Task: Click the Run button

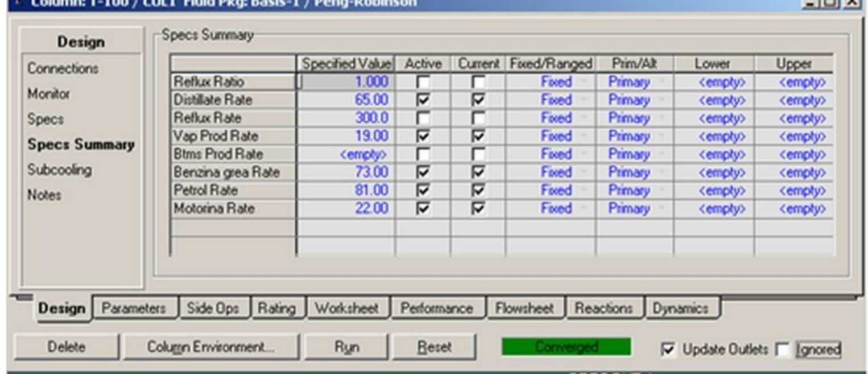Action: pos(346,347)
